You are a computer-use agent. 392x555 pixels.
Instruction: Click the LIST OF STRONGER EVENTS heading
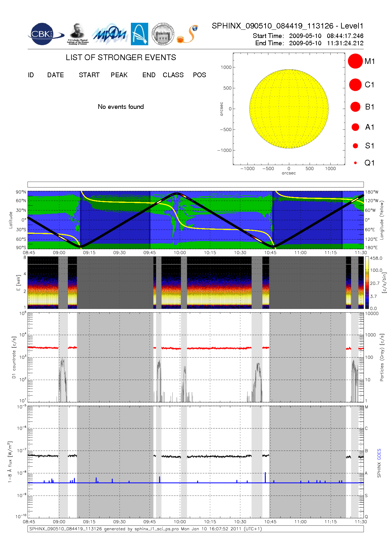point(121,57)
